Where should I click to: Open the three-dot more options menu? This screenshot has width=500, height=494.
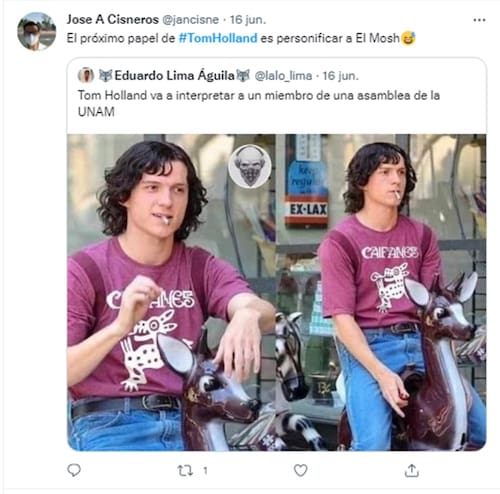click(x=479, y=20)
